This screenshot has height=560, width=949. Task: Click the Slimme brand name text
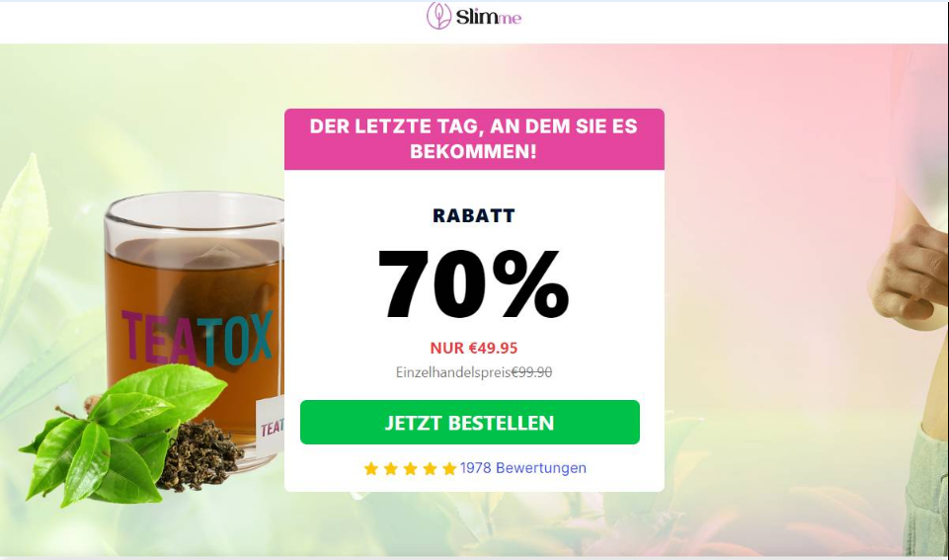(x=489, y=18)
